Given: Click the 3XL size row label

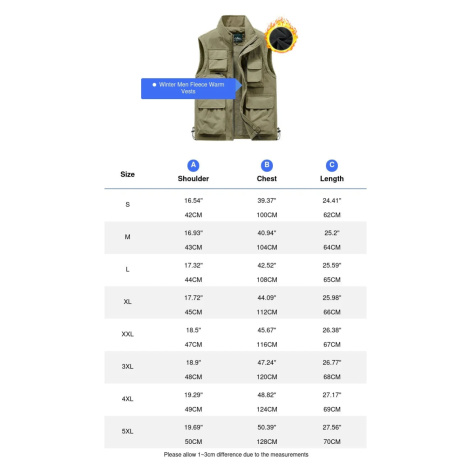Looking at the screenshot, I should pyautogui.click(x=127, y=366).
